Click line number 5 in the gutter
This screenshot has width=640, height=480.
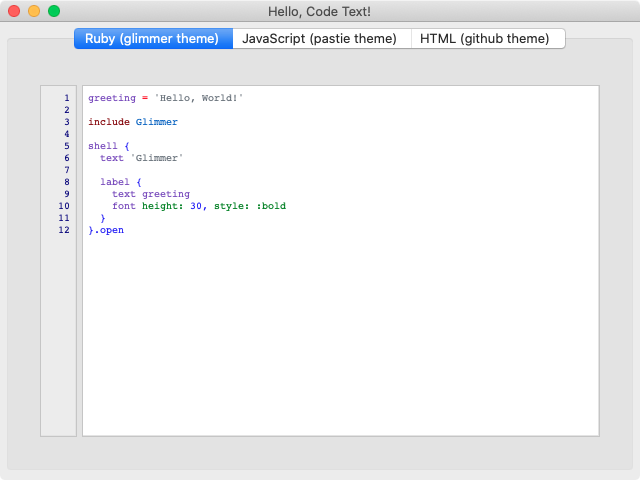(67, 146)
